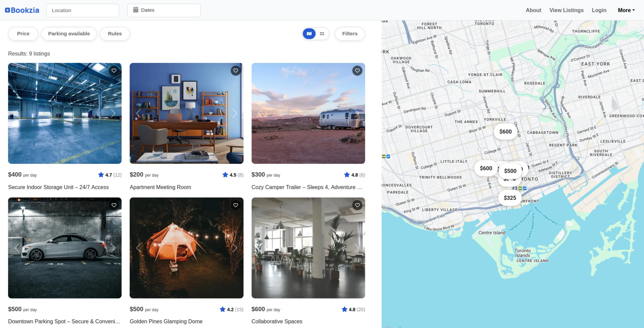Open View Listings in navigation
This screenshot has height=328, width=644.
tap(566, 10)
